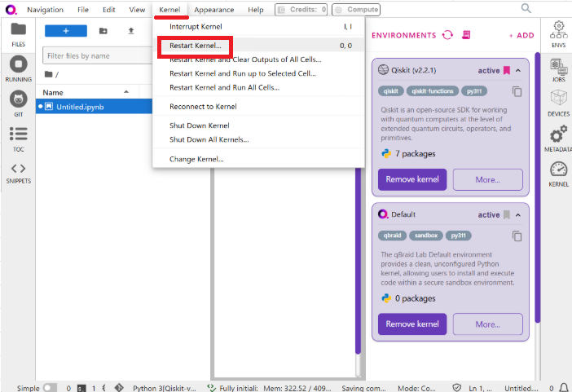Open the Running kernels panel

point(18,67)
